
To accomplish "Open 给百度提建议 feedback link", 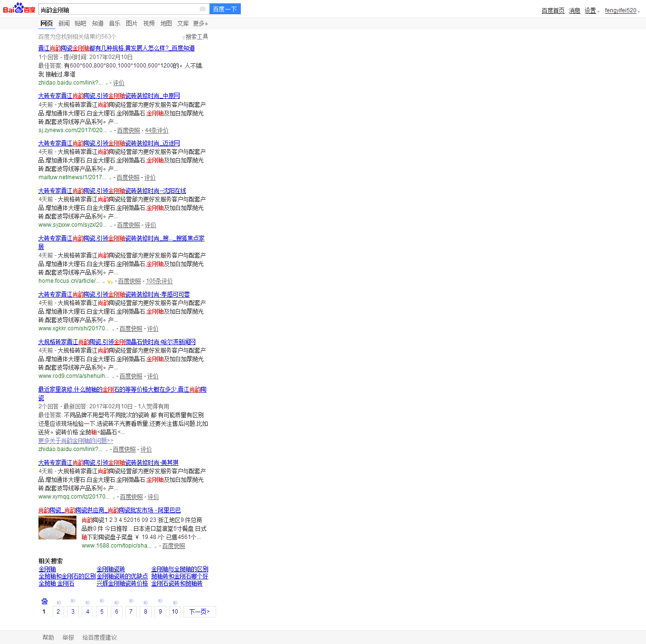I will [99, 637].
